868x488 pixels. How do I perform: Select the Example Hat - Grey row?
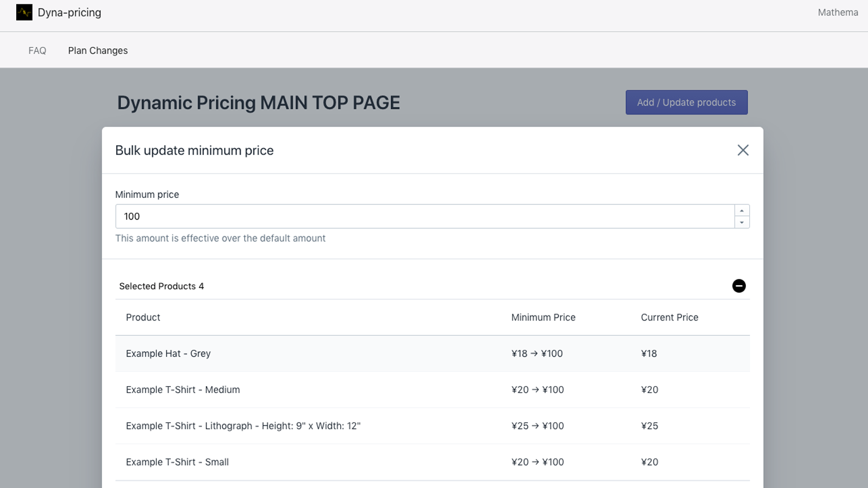(168, 354)
